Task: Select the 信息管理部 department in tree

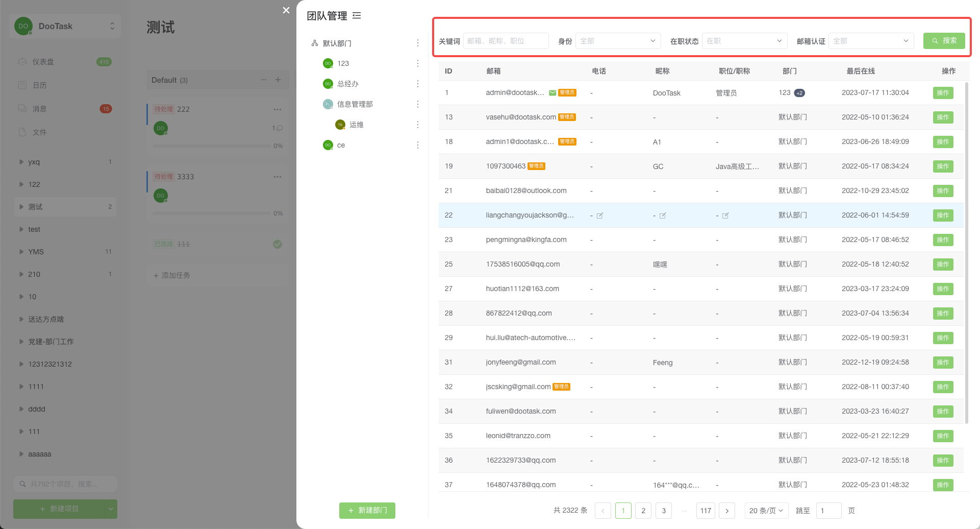Action: click(x=355, y=104)
